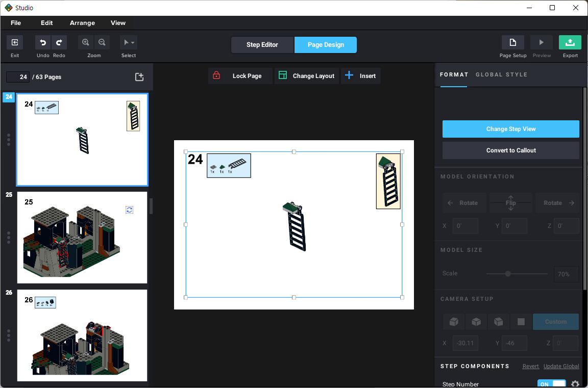
Task: Click the camera X value -30.11
Action: [465, 343]
